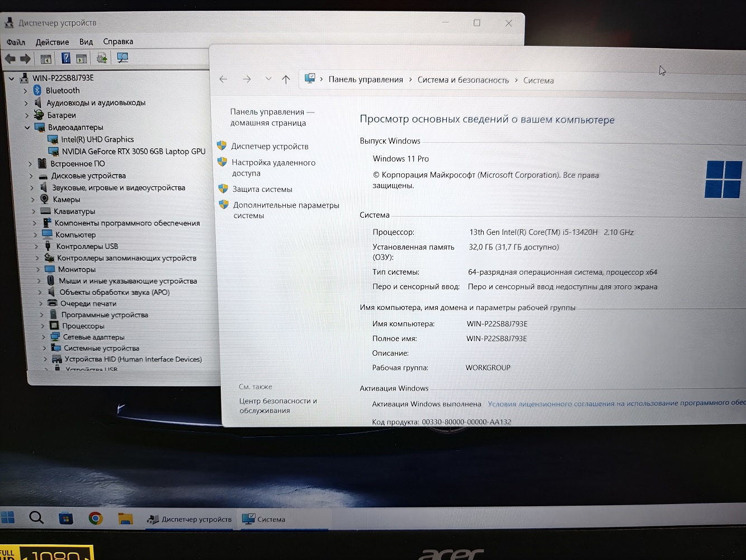Click the camera icon beside Камеры
746x560 pixels.
tap(45, 199)
